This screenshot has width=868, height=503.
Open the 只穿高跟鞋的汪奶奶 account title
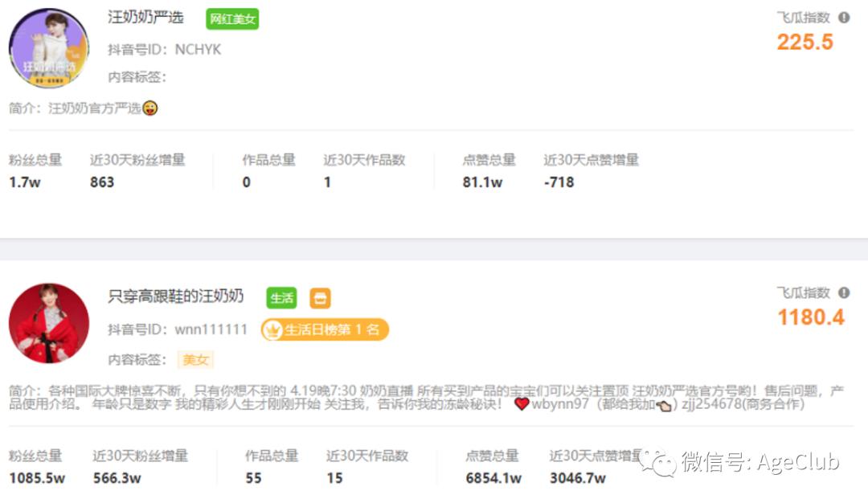coord(175,296)
